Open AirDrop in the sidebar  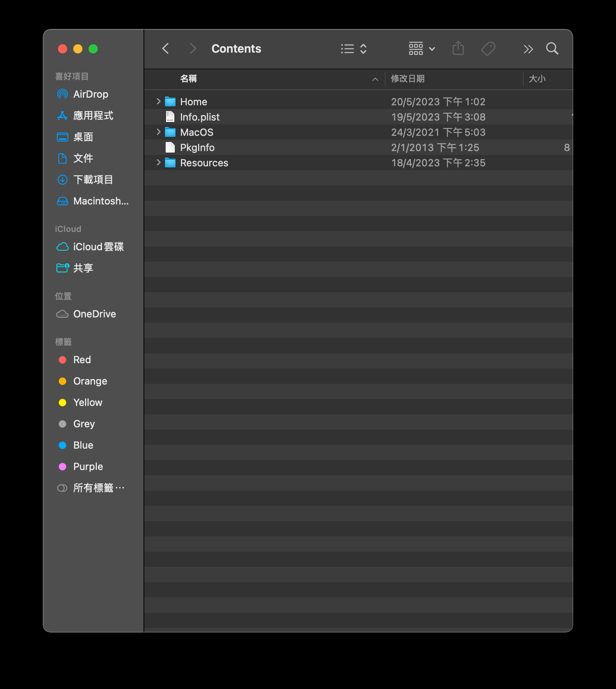tap(90, 94)
